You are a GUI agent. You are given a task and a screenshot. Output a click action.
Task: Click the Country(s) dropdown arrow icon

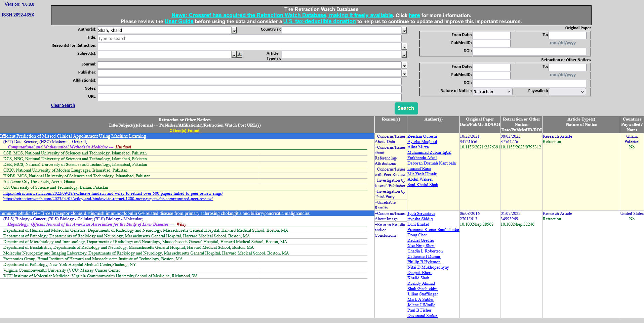coord(404,31)
